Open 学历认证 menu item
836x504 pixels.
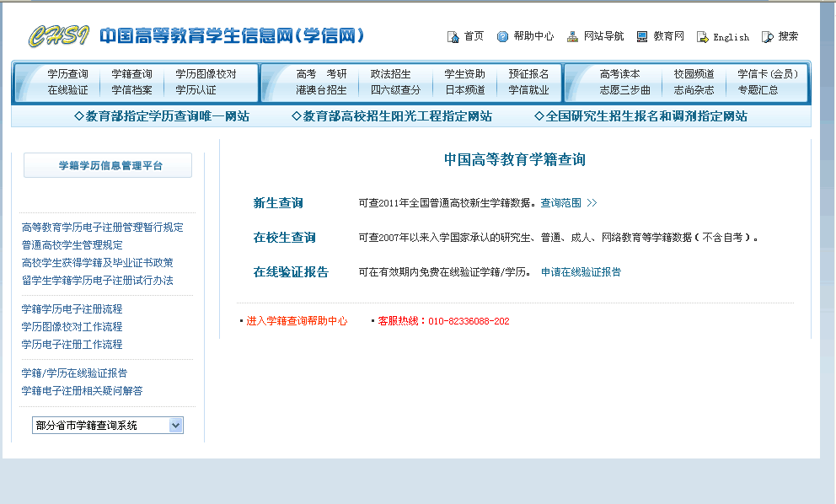click(x=196, y=89)
